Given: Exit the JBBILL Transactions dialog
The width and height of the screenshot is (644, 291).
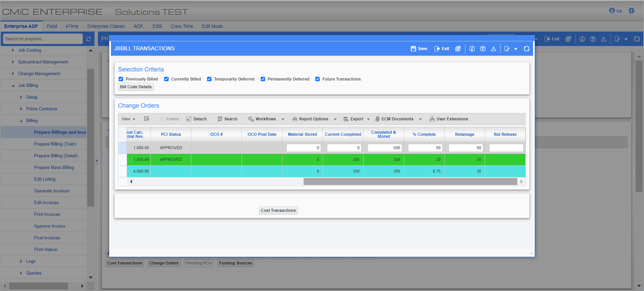Looking at the screenshot, I should (x=442, y=48).
